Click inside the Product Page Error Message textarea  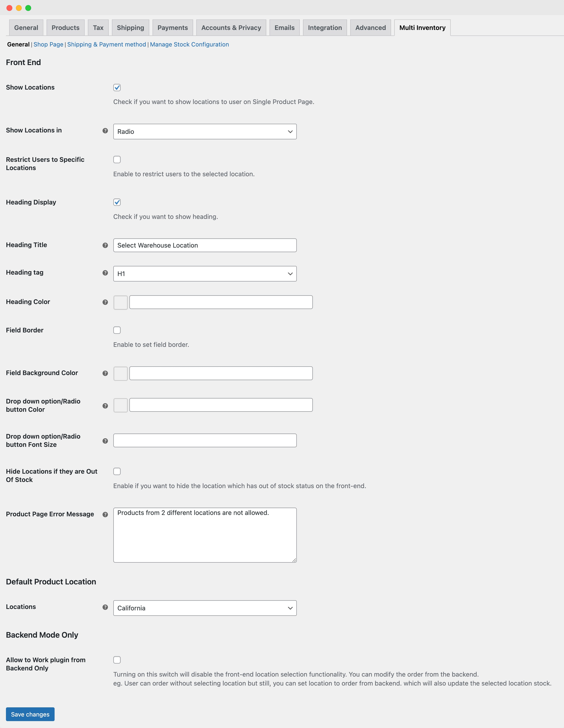(x=204, y=535)
